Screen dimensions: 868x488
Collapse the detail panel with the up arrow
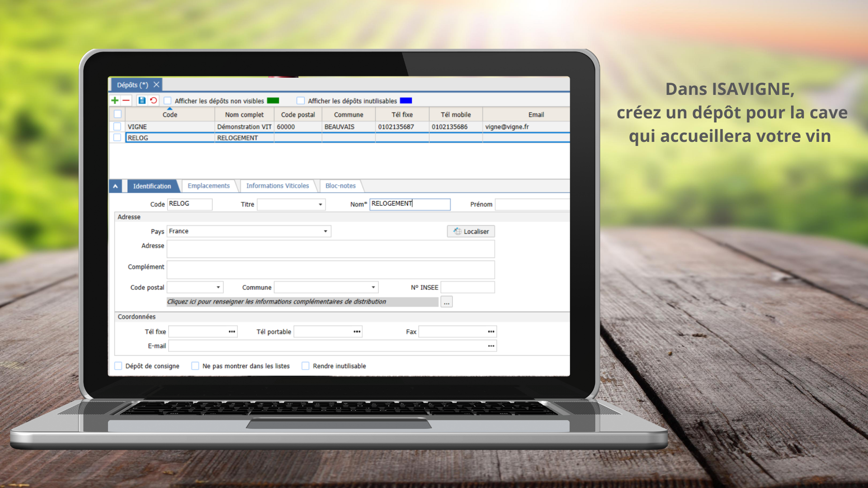[115, 186]
